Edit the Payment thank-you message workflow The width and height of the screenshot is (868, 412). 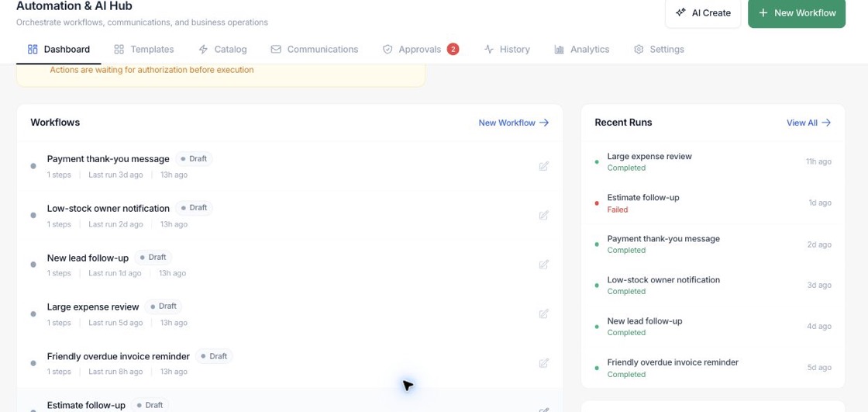543,166
